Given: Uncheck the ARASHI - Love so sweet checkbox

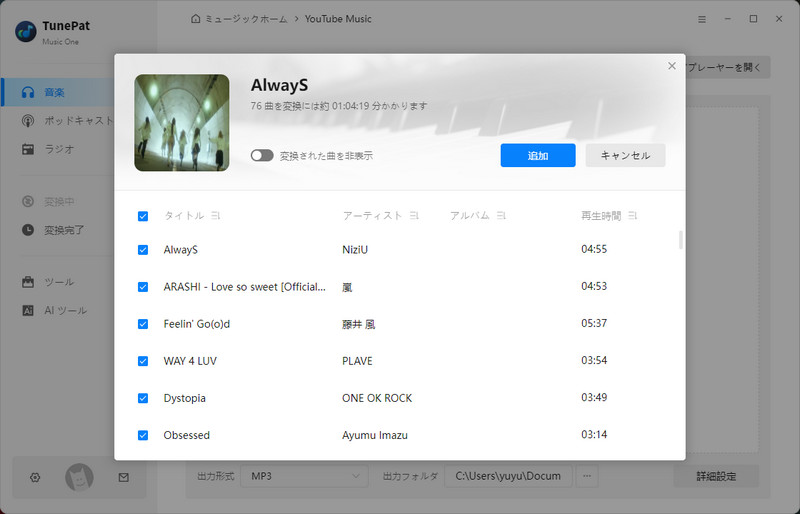Looking at the screenshot, I should pyautogui.click(x=143, y=287).
